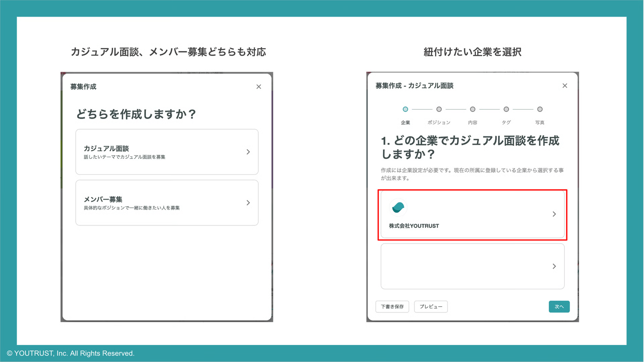The image size is (644, 362).
Task: Close the 募集作成 dialog
Action: tap(259, 86)
